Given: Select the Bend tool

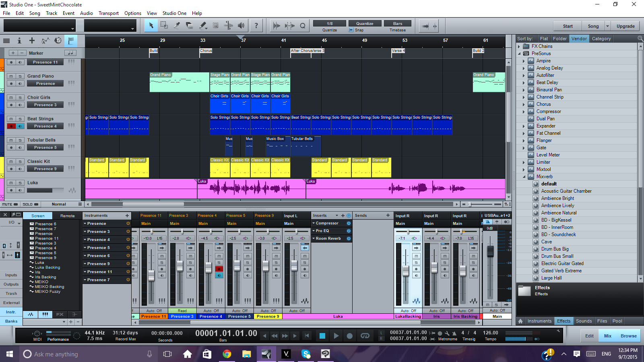Looking at the screenshot, I should (x=228, y=25).
